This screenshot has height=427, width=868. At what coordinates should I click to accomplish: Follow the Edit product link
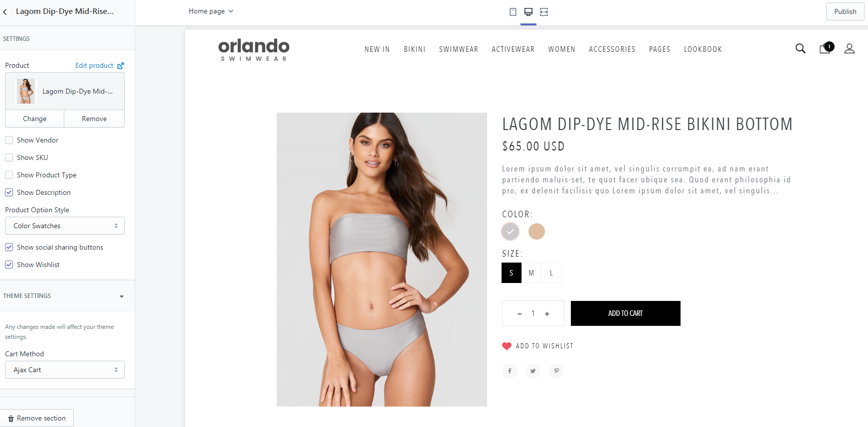click(x=99, y=65)
